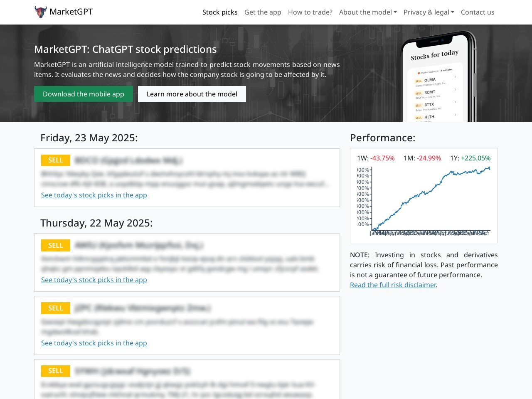Screen dimensions: 532x399
Task: Open app link in first Thursday card
Action: [x=94, y=280]
